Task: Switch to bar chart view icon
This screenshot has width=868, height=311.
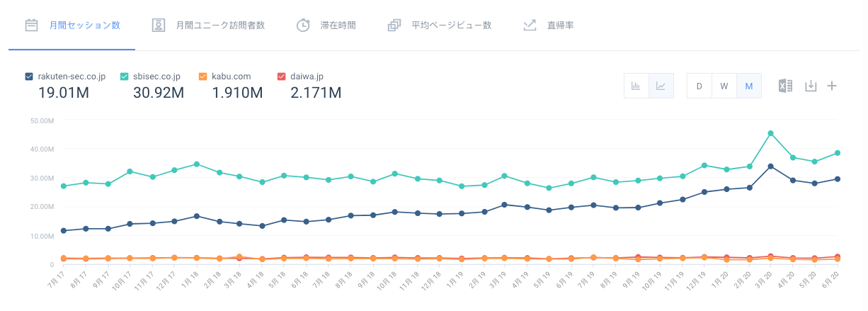Action: [x=636, y=86]
